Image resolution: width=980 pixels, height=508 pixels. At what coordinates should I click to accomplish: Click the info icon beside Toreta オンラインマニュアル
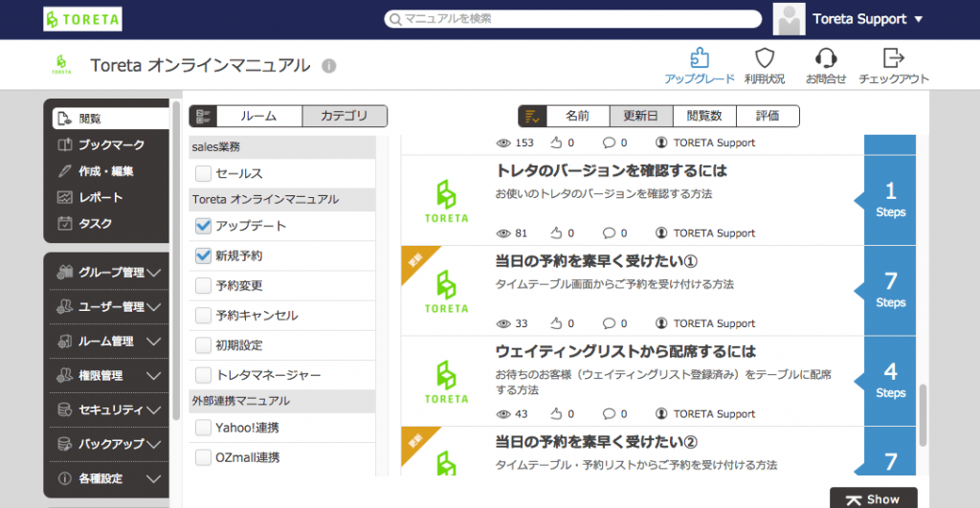click(329, 66)
